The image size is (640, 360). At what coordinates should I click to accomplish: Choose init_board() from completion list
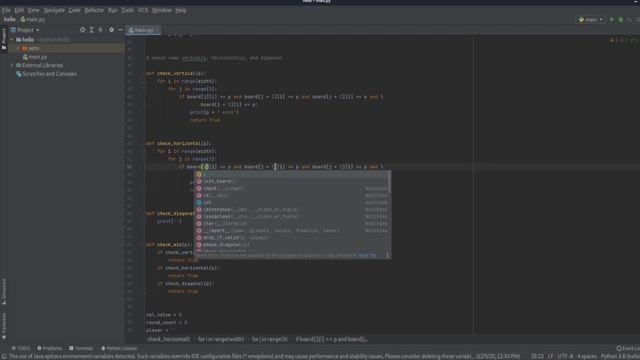coord(293,181)
